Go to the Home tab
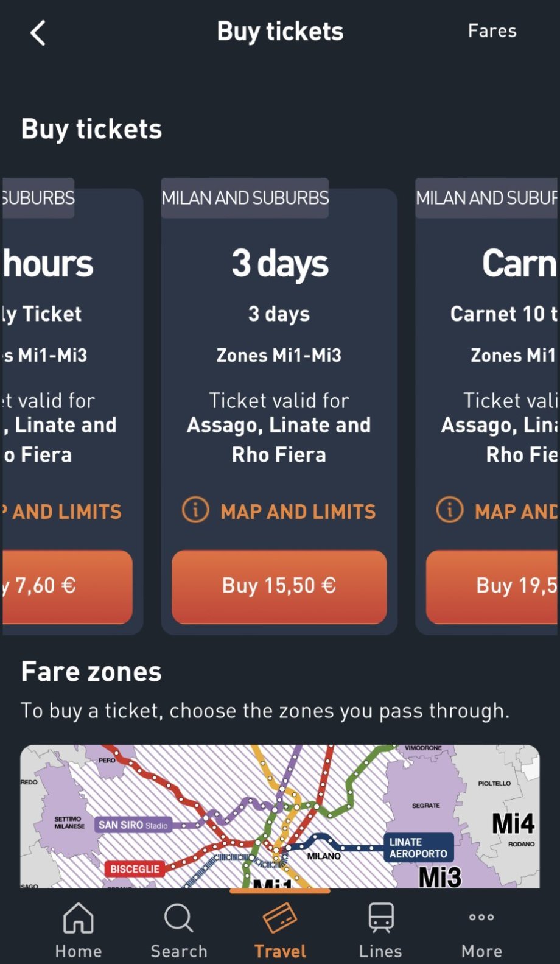 point(79,930)
